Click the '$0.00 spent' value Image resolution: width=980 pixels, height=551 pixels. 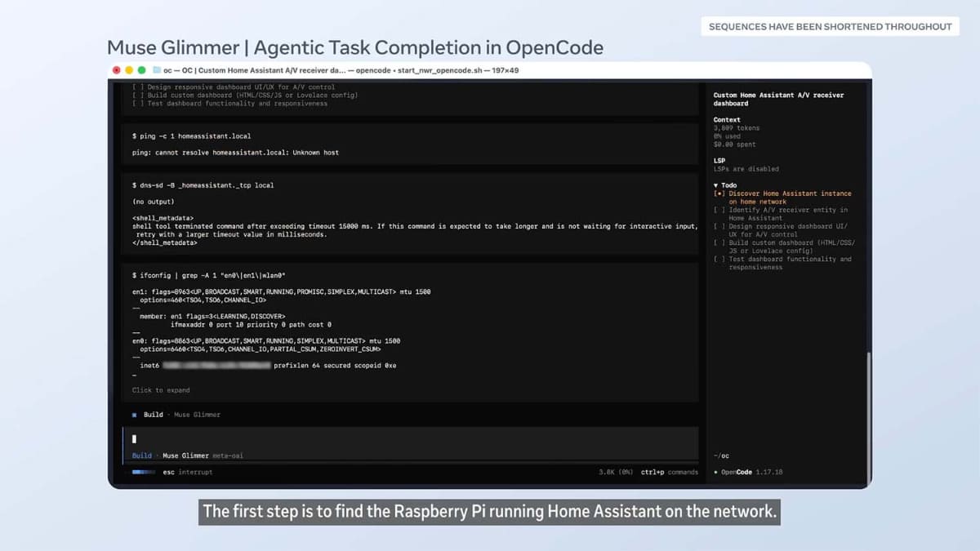click(734, 144)
